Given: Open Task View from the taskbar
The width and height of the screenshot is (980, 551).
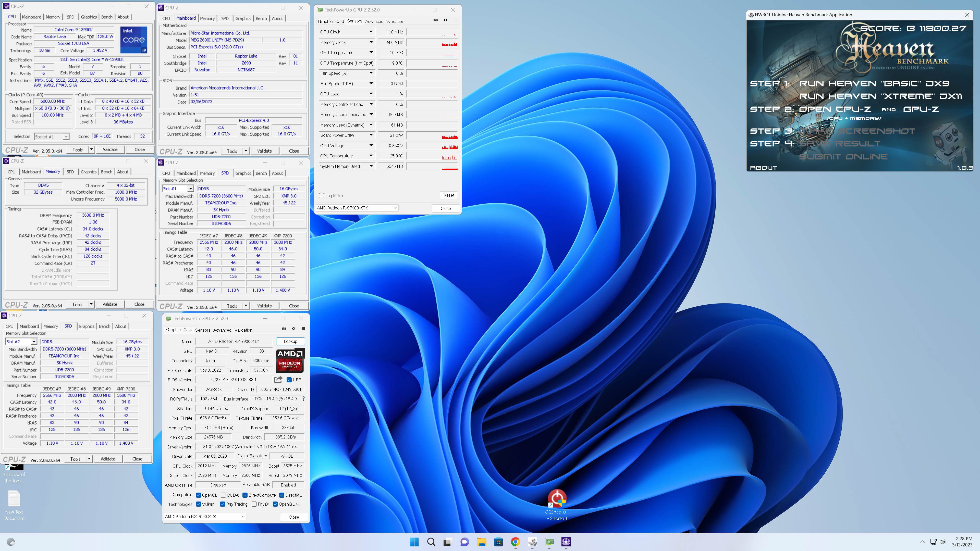Looking at the screenshot, I should click(447, 542).
